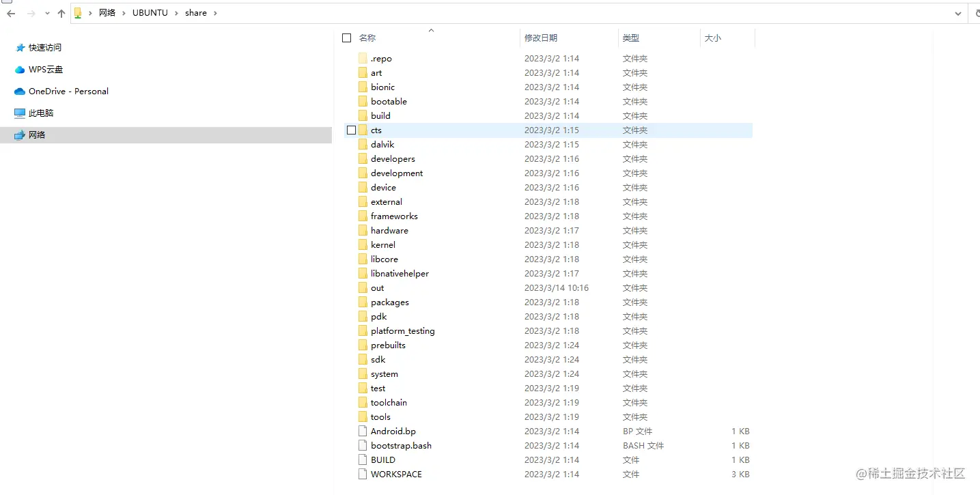Click the 网络 breadcrumb segment

107,13
